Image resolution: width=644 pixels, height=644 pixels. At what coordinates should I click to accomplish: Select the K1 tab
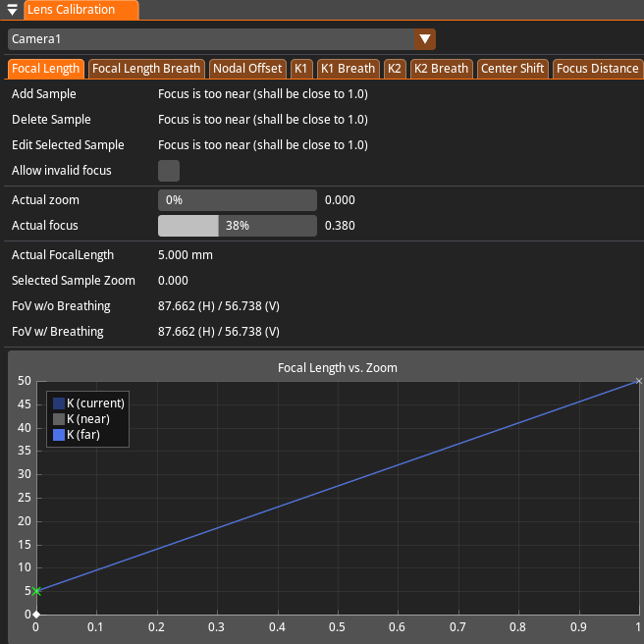pyautogui.click(x=301, y=69)
